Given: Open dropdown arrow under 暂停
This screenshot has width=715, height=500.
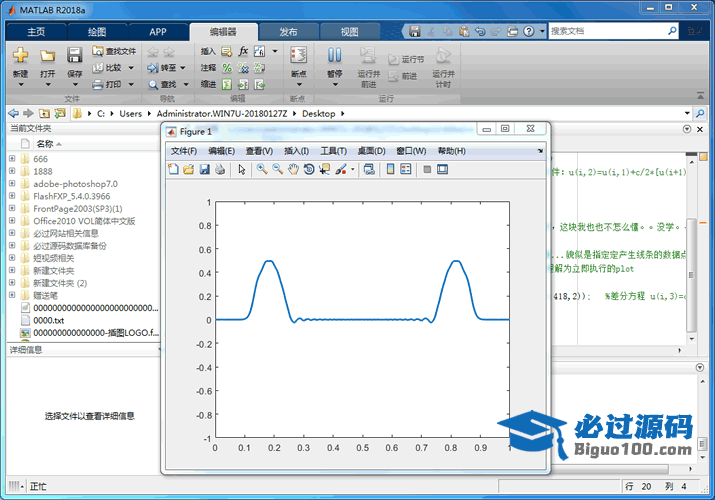Looking at the screenshot, I should pyautogui.click(x=335, y=84).
